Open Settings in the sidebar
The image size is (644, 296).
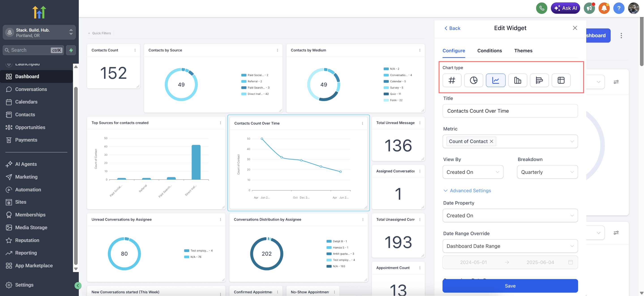(x=36, y=285)
